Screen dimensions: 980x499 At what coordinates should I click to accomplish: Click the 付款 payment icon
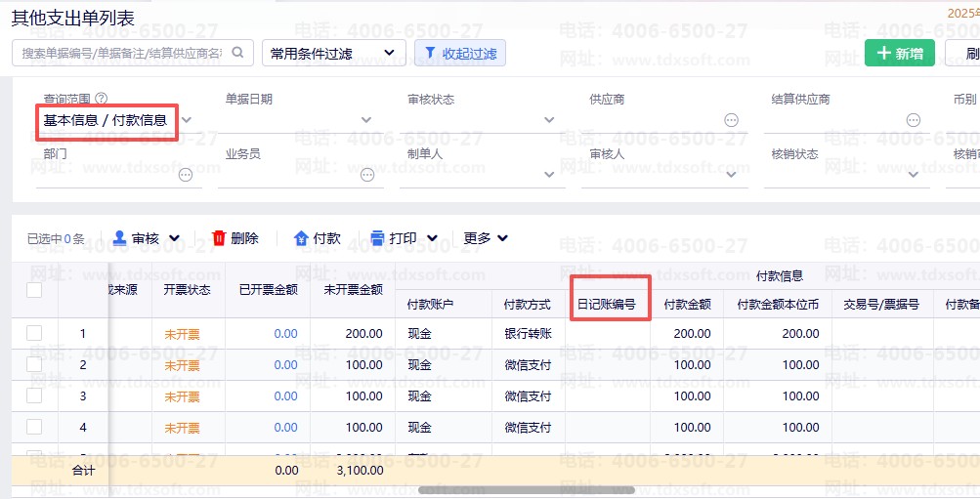click(x=302, y=238)
